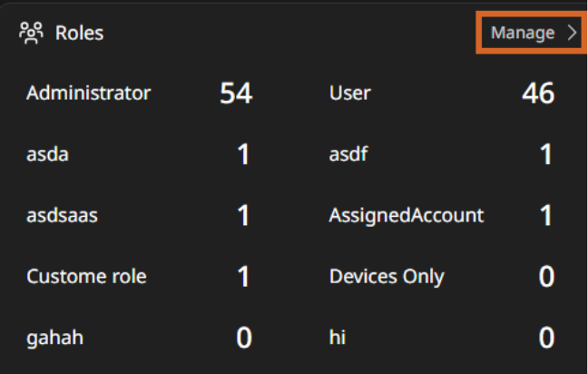588x374 pixels.
Task: Click the count 1 beside AssignedAccount
Action: pos(545,215)
